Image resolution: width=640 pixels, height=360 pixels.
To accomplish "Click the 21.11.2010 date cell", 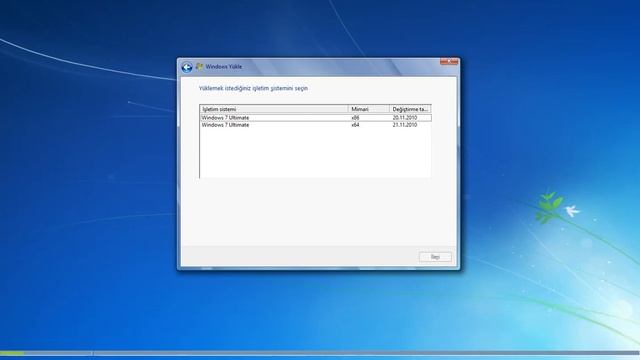I will point(405,125).
